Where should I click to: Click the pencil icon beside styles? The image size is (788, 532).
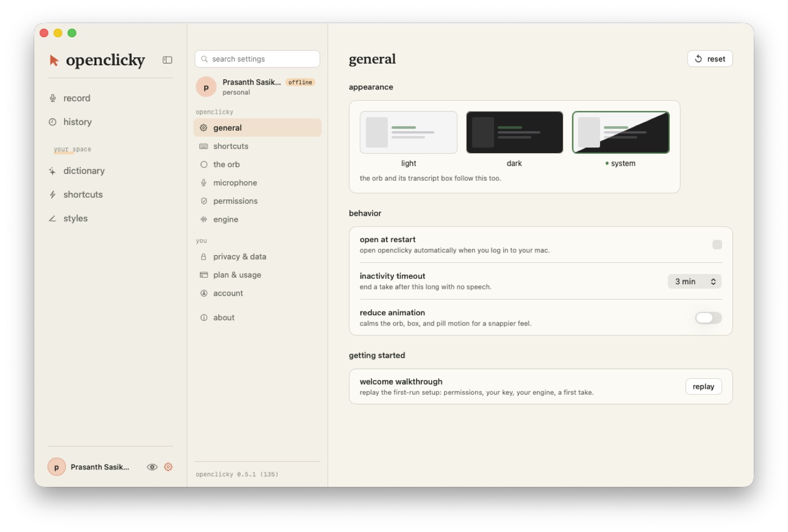[x=52, y=218]
